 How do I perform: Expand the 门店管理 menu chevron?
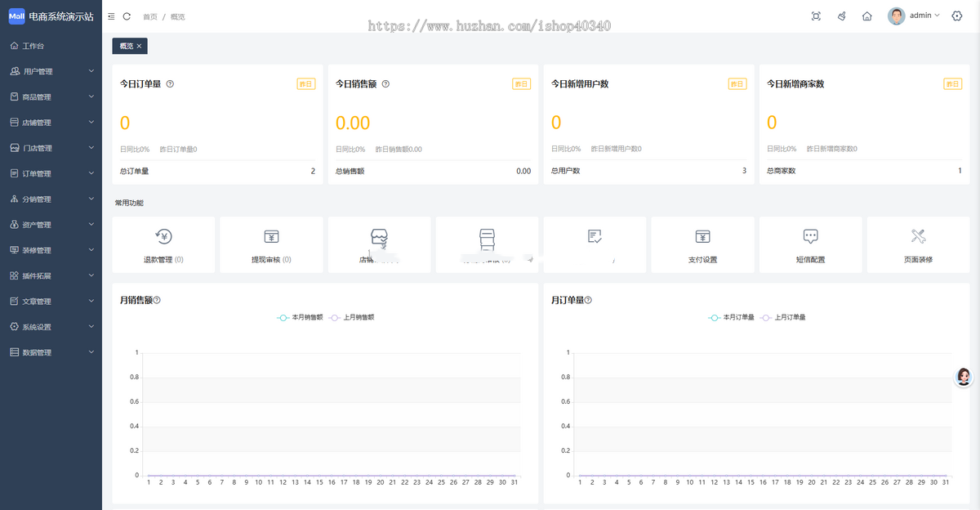[x=91, y=147]
